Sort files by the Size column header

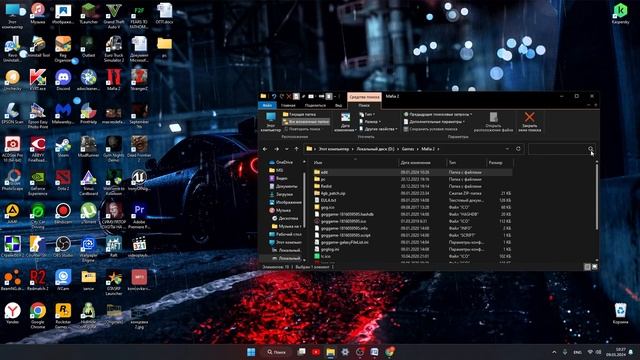pos(500,163)
